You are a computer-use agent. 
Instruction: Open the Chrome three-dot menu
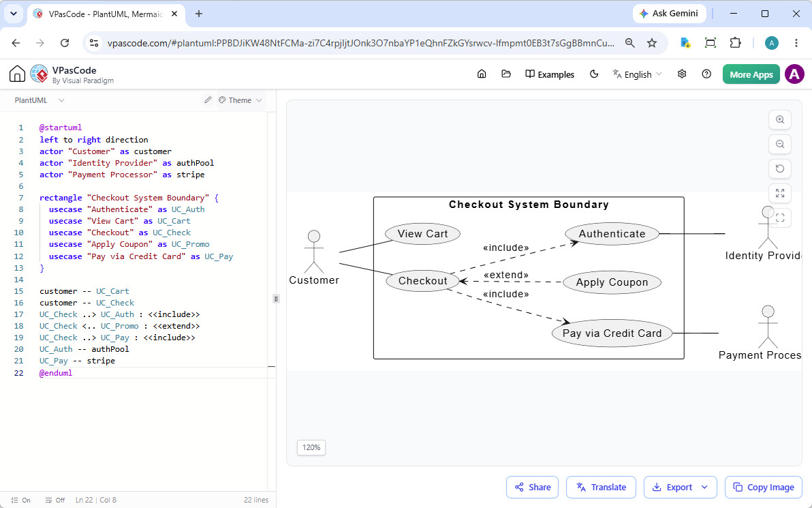coord(796,43)
